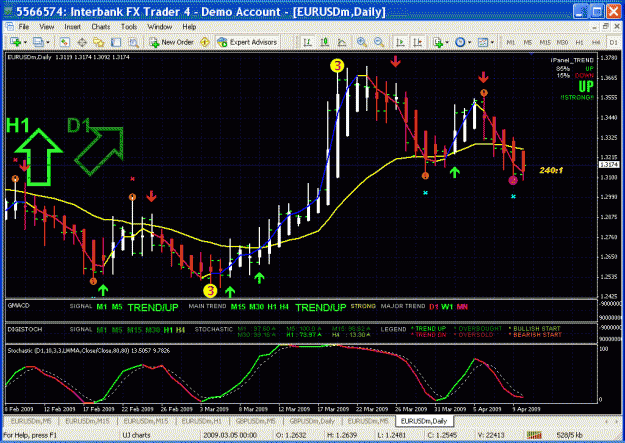This screenshot has width=625, height=443.
Task: Open the View menu
Action: pos(47,27)
